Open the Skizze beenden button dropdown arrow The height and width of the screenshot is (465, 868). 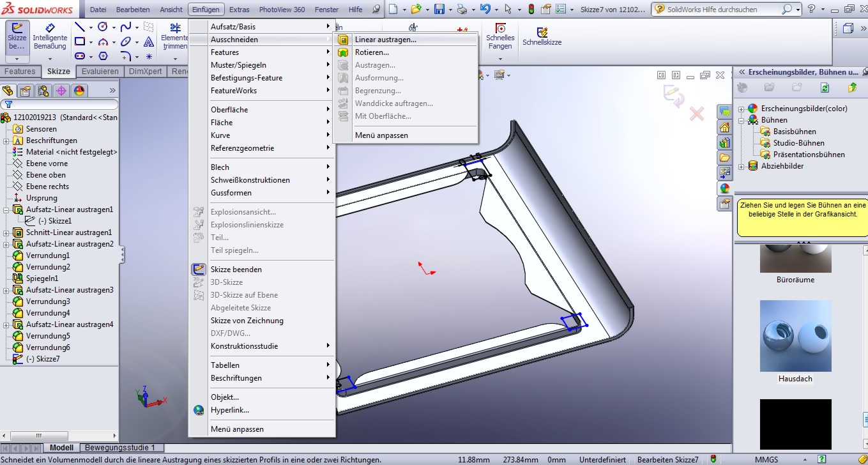[17, 59]
